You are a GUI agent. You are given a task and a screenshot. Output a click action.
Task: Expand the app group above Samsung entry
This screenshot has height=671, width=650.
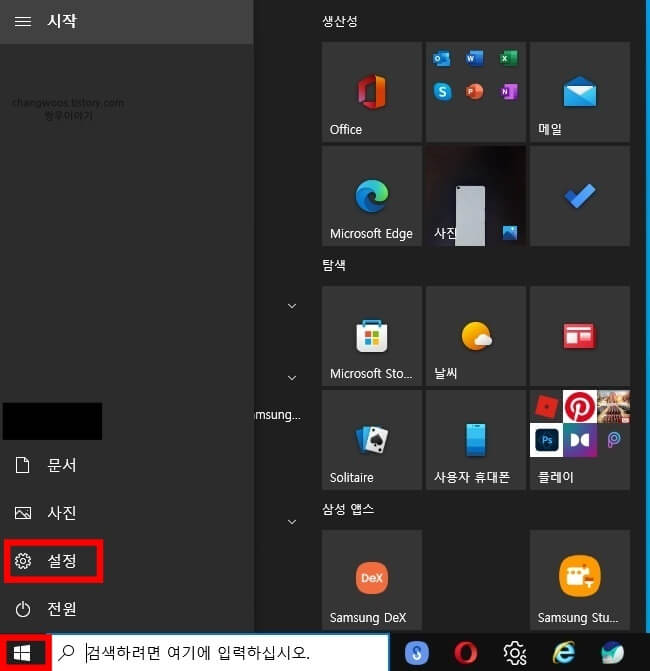(292, 378)
